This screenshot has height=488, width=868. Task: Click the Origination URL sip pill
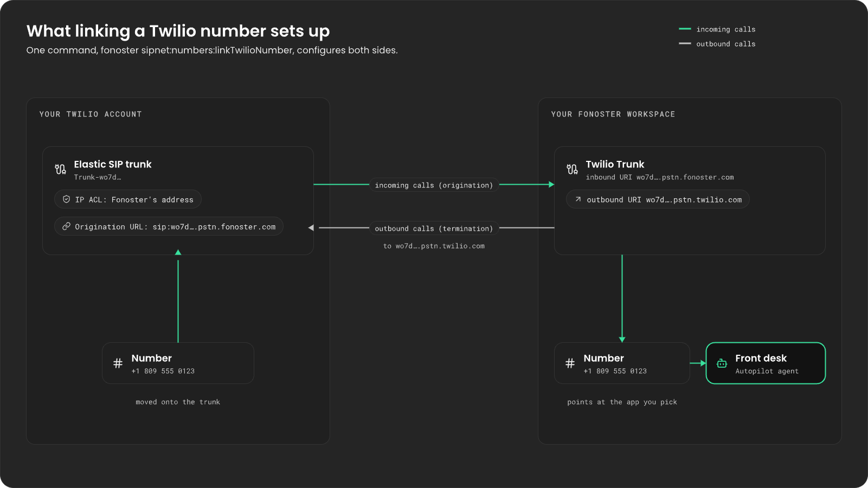[169, 226]
